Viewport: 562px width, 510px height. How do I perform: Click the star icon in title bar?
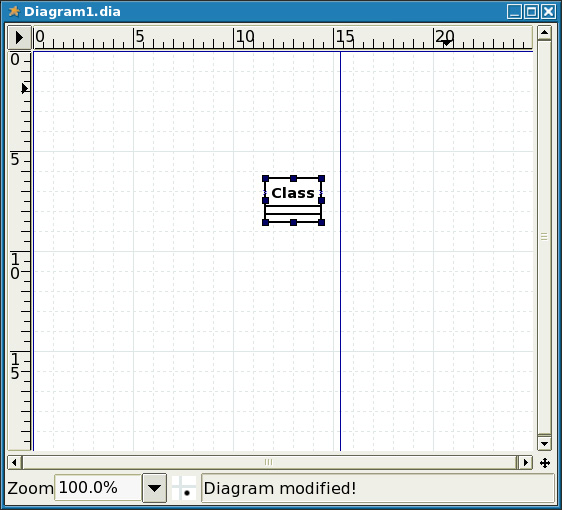pyautogui.click(x=14, y=11)
